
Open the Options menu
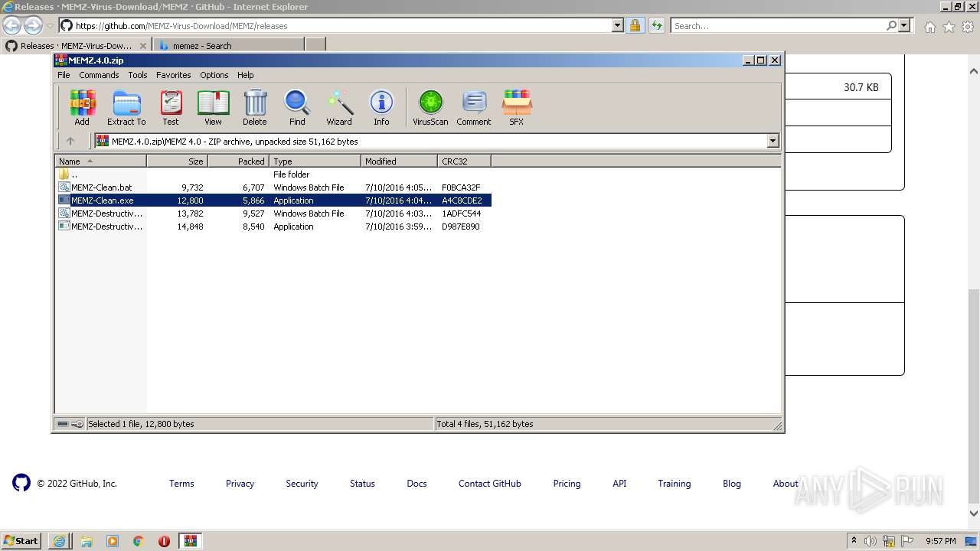tap(214, 75)
